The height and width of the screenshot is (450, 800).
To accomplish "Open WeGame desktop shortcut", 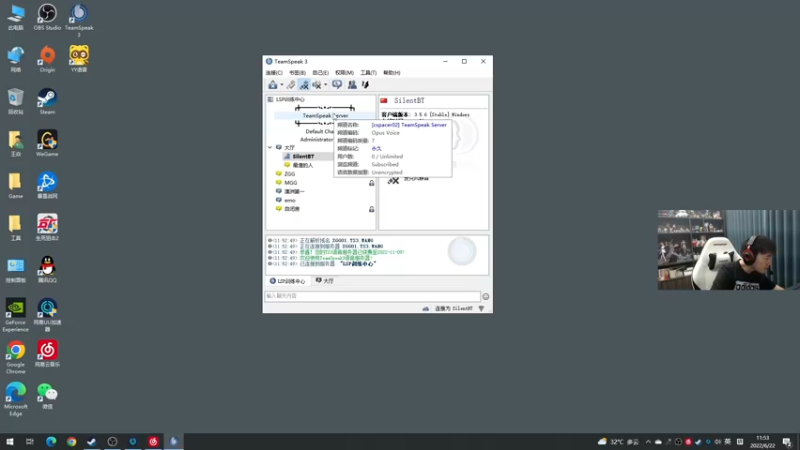I will pyautogui.click(x=47, y=143).
